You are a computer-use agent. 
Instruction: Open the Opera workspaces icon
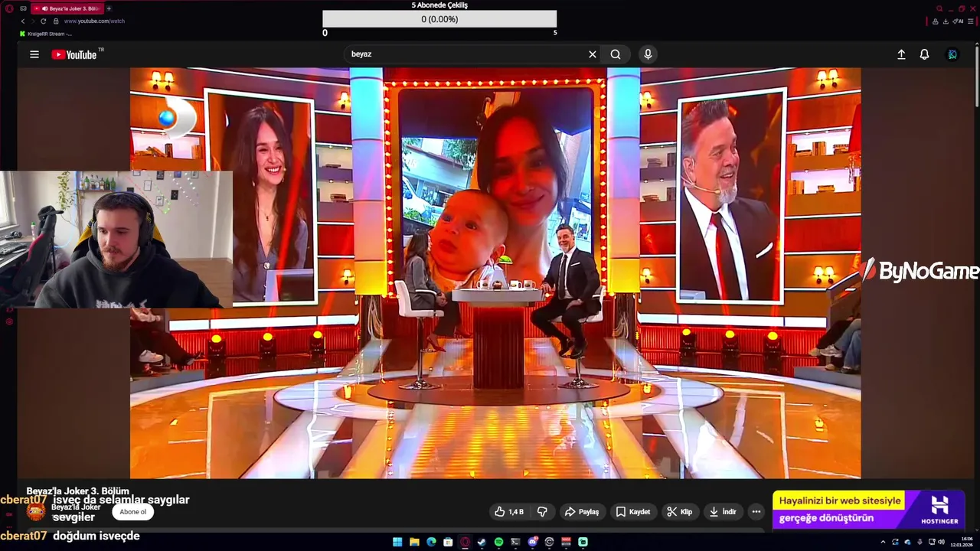[x=23, y=8]
